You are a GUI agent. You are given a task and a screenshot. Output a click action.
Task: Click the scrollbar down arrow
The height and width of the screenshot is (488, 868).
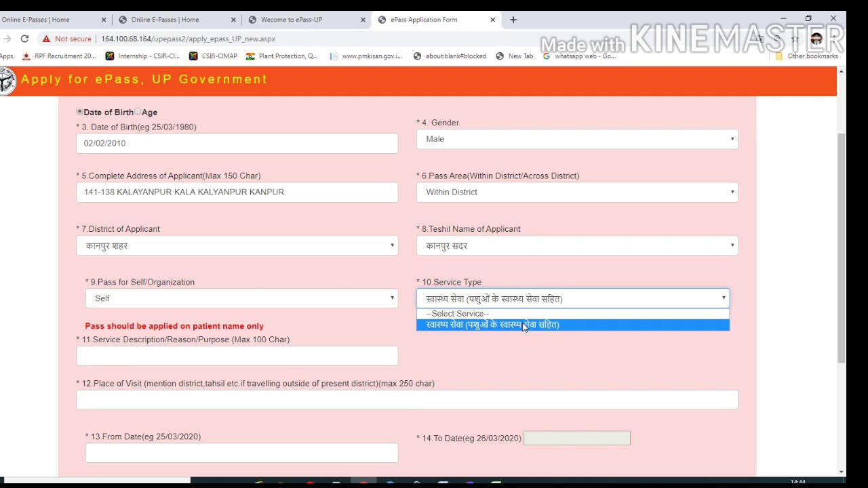point(841,472)
